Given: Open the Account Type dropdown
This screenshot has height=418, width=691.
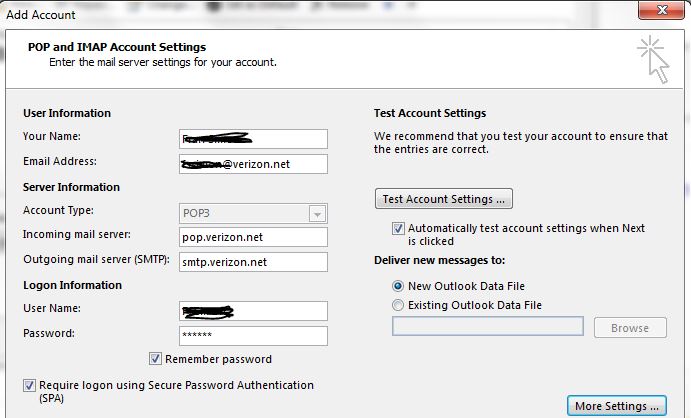Looking at the screenshot, I should [x=317, y=213].
